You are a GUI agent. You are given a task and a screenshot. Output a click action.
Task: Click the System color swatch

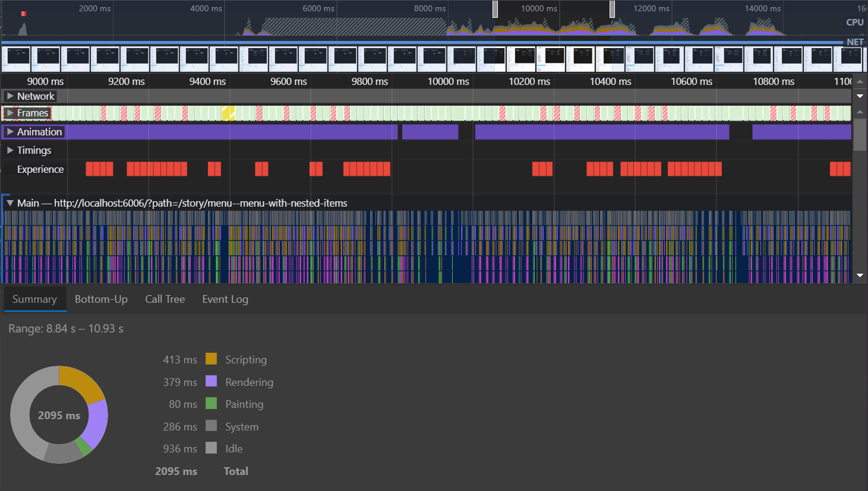coord(211,426)
